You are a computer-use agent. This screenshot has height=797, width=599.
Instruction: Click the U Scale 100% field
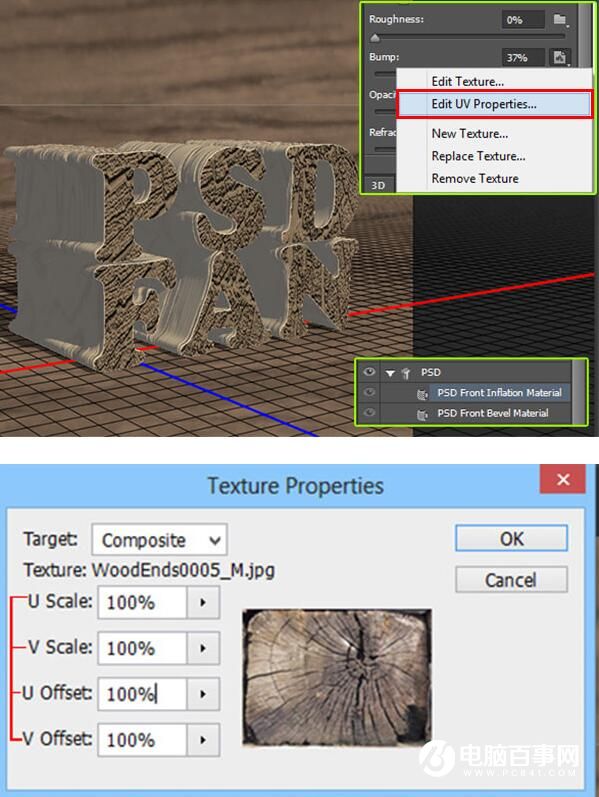click(142, 602)
